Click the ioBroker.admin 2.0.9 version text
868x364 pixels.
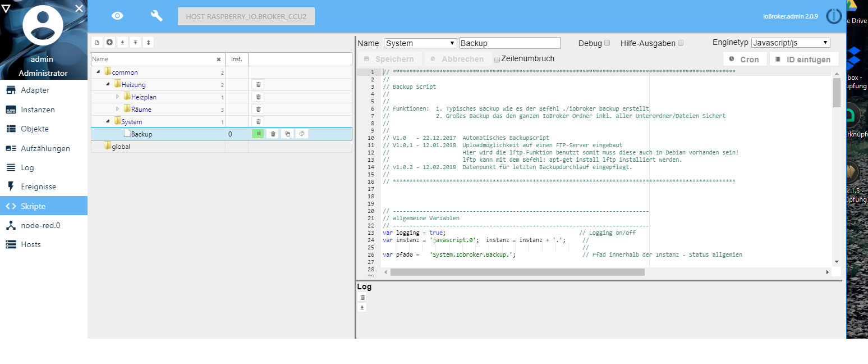(791, 16)
